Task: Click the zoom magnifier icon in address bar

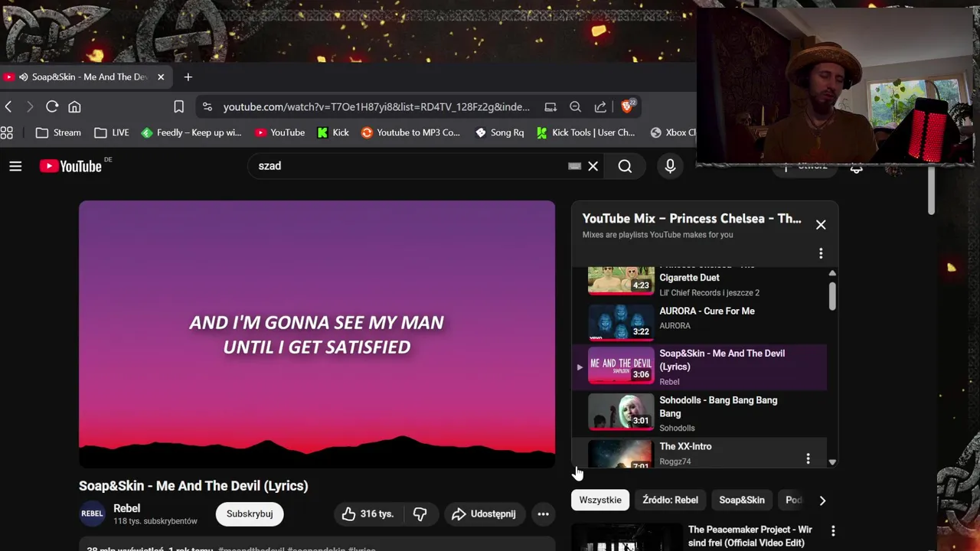Action: [x=575, y=106]
